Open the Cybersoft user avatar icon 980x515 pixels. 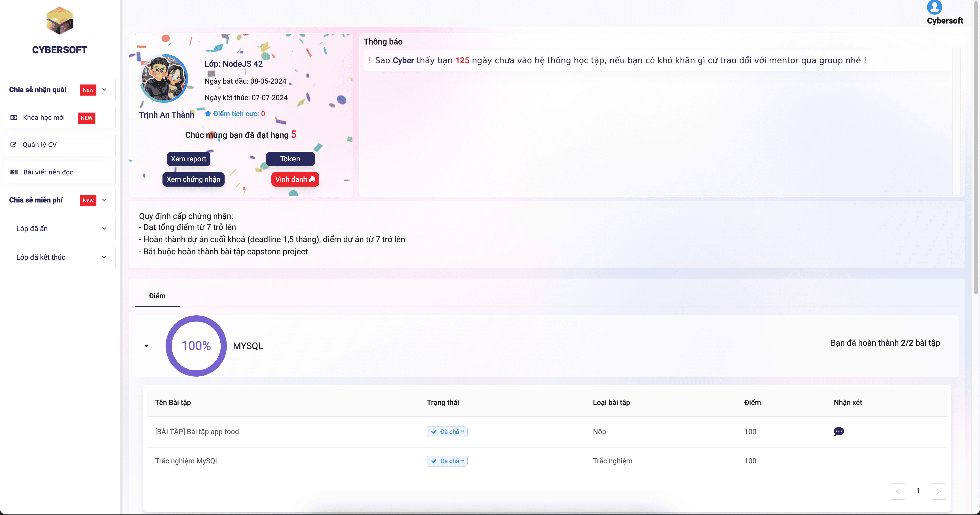934,7
